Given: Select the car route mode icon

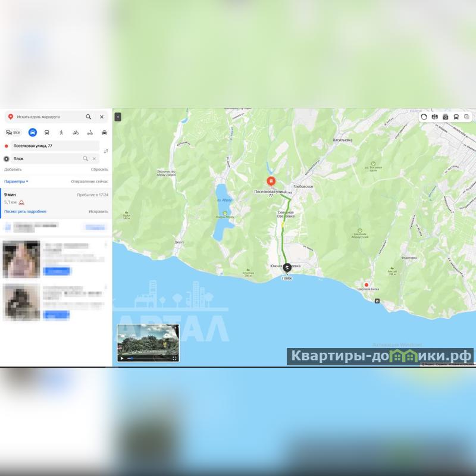Looking at the screenshot, I should pyautogui.click(x=32, y=132).
